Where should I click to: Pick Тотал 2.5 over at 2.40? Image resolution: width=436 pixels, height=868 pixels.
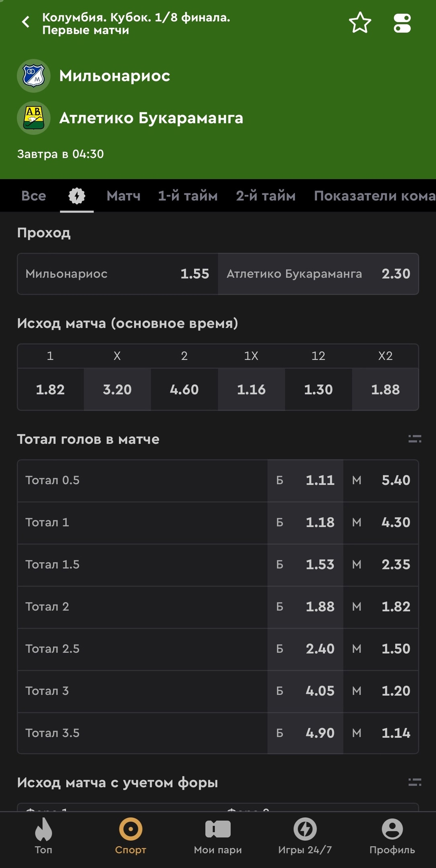(305, 649)
